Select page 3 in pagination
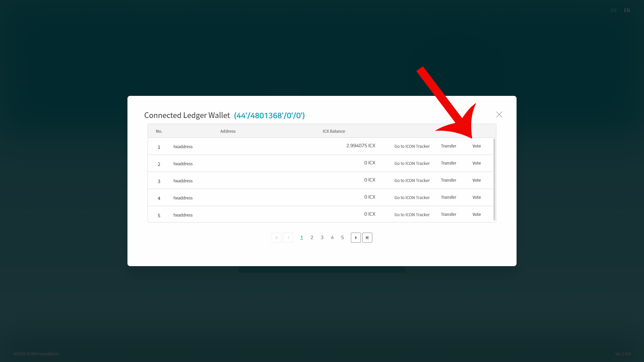The image size is (644, 362). pyautogui.click(x=322, y=238)
